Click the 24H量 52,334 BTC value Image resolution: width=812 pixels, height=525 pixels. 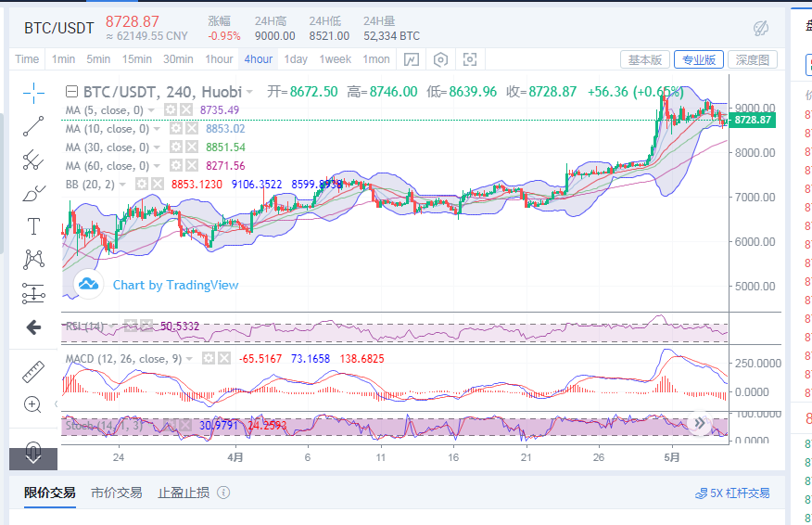pos(391,36)
